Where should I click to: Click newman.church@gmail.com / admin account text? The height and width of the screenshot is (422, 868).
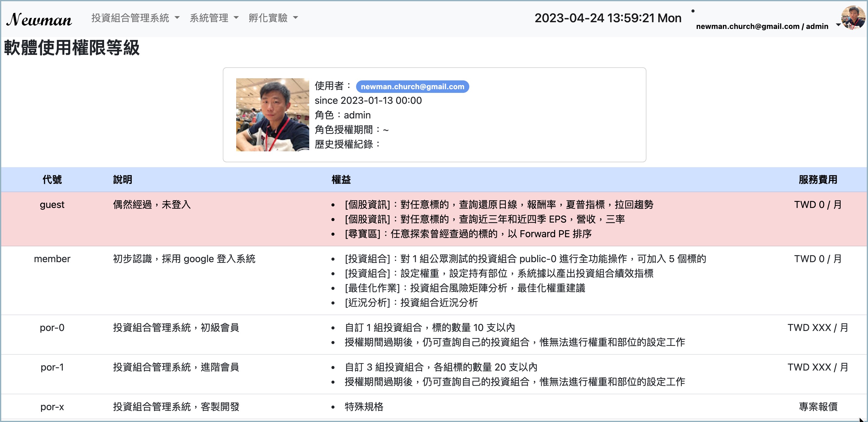click(x=761, y=26)
